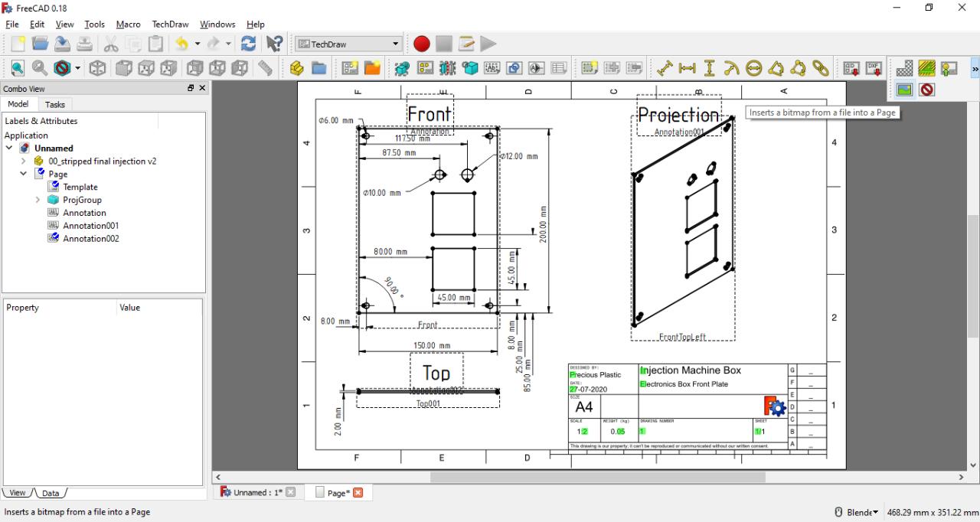The image size is (980, 522).
Task: Select the horizontal dimension tool
Action: pyautogui.click(x=687, y=69)
